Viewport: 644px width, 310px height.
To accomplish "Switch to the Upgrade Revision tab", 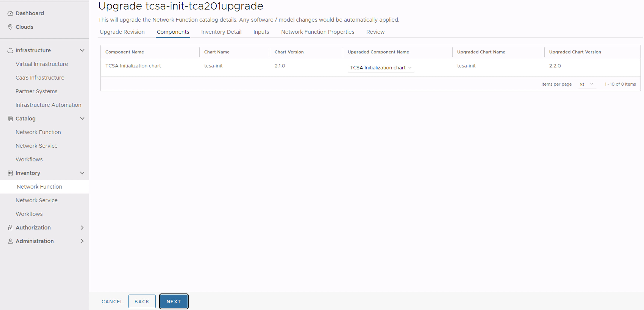I will [x=122, y=32].
